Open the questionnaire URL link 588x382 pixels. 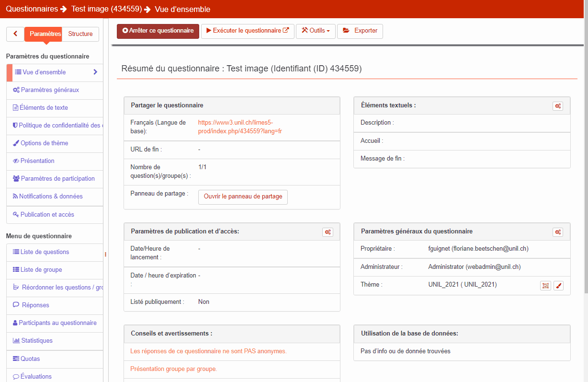(240, 127)
